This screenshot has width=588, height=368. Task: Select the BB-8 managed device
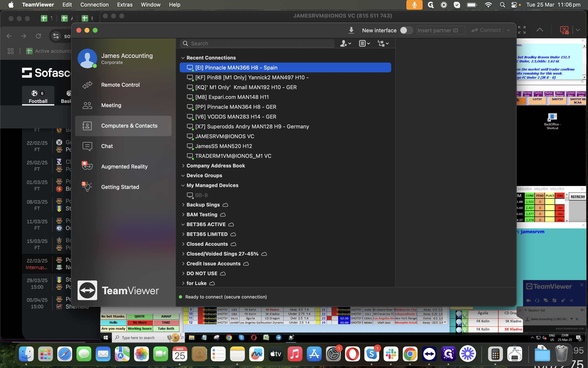click(x=285, y=195)
